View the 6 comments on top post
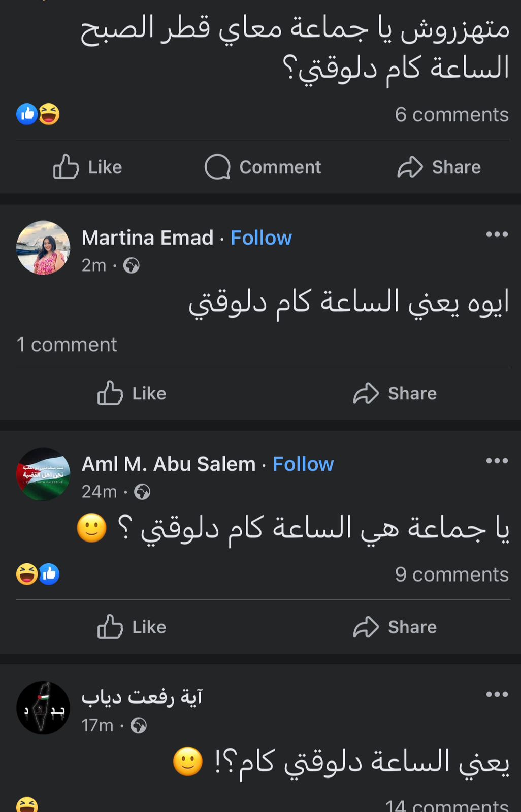Viewport: 521px width, 812px height. 451,115
